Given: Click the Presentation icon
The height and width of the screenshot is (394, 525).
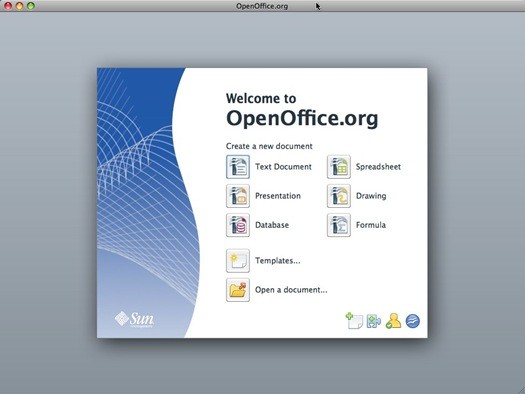Looking at the screenshot, I should click(x=238, y=196).
